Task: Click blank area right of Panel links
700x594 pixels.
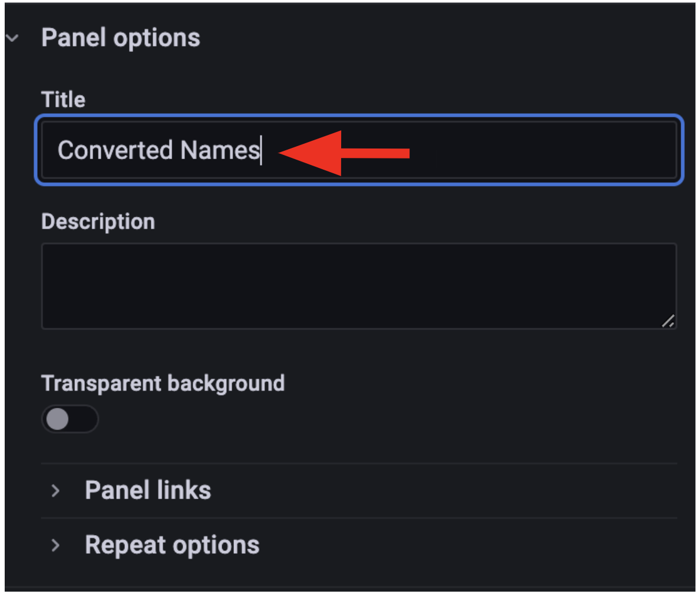Action: coord(442,490)
